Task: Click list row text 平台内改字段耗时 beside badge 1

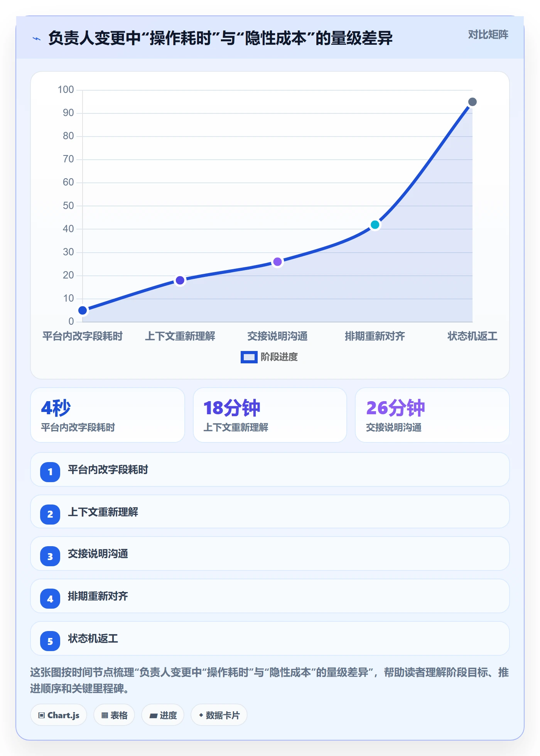Action: (x=108, y=470)
